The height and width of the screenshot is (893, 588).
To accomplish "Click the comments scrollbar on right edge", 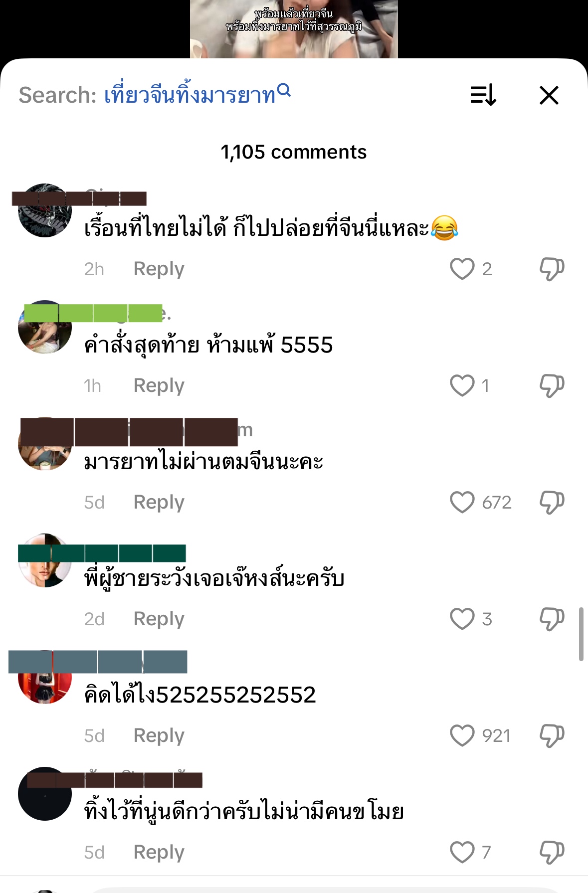I will coord(581,634).
